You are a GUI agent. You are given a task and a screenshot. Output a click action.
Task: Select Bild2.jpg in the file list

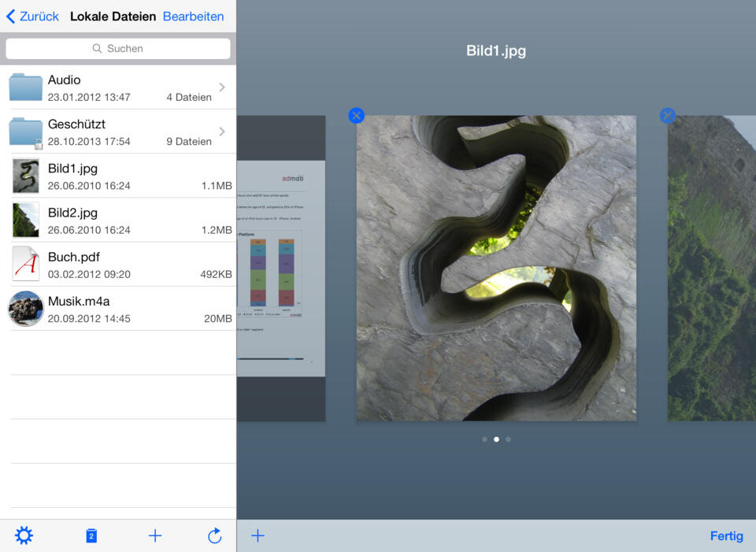(118, 220)
